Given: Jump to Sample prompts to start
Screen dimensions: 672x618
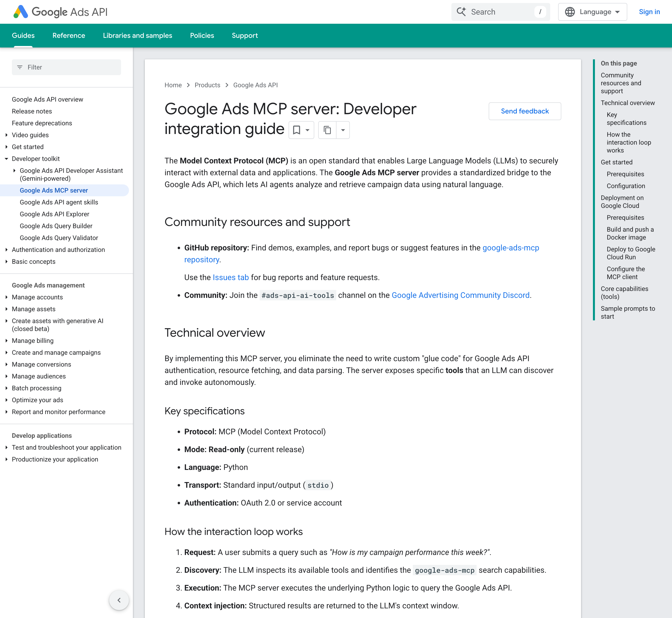Looking at the screenshot, I should 628,312.
